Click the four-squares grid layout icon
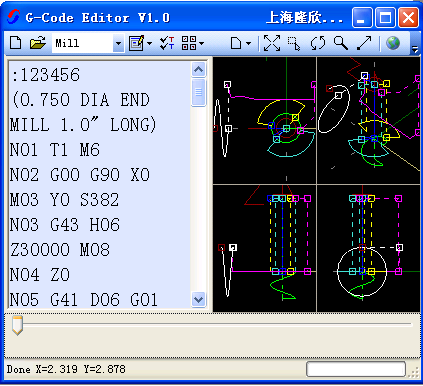 pyautogui.click(x=189, y=43)
